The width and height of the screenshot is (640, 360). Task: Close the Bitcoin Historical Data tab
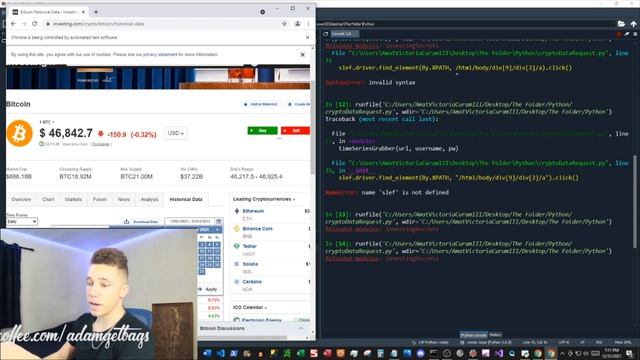[x=83, y=12]
